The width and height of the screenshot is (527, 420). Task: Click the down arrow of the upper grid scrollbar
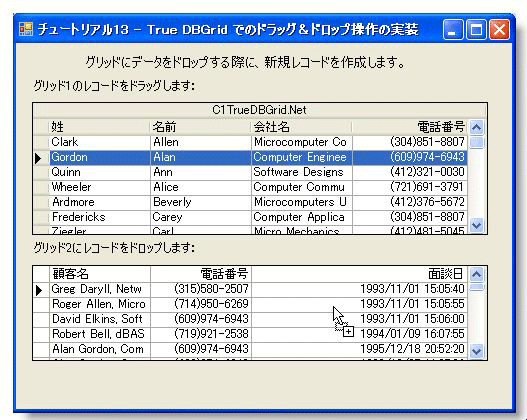pyautogui.click(x=477, y=225)
